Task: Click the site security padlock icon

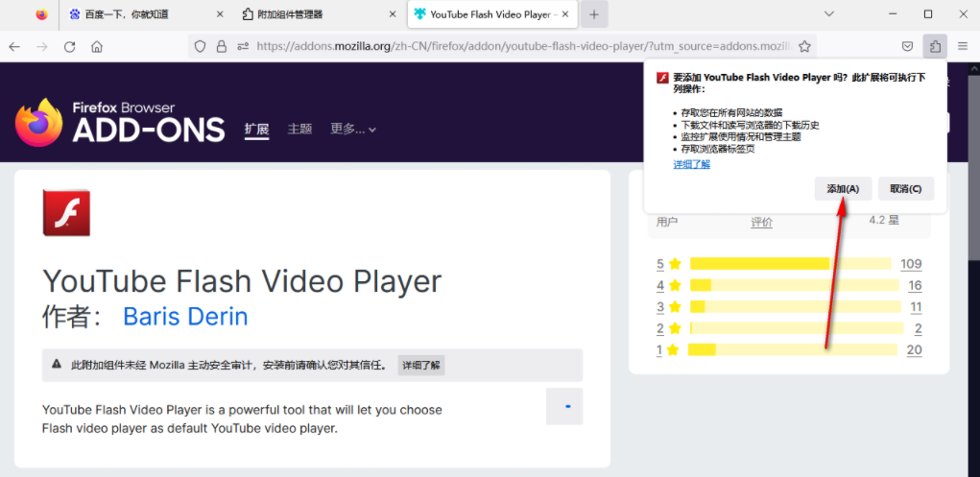Action: click(x=221, y=46)
